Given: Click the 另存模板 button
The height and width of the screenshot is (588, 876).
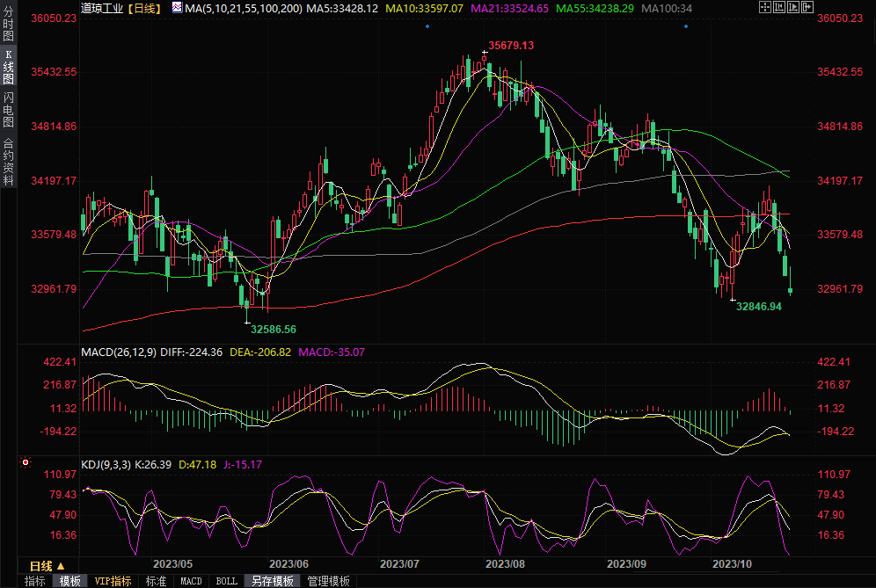Looking at the screenshot, I should [x=272, y=581].
